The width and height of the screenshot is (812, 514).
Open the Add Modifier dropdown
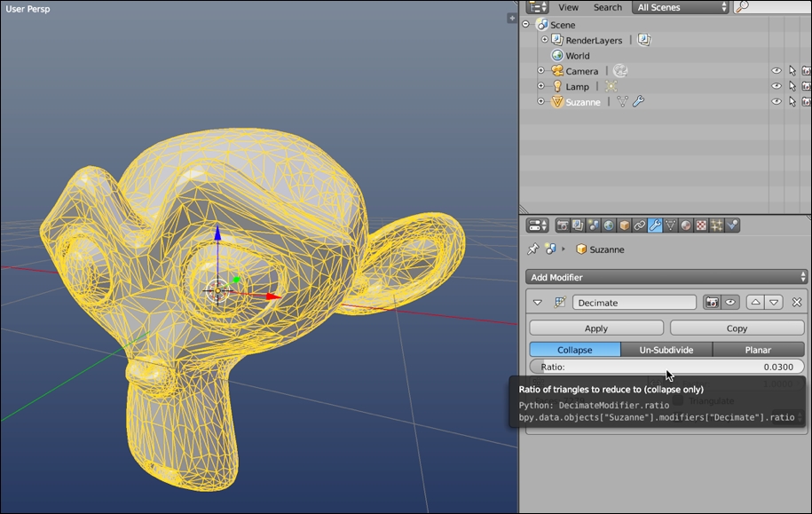point(666,277)
